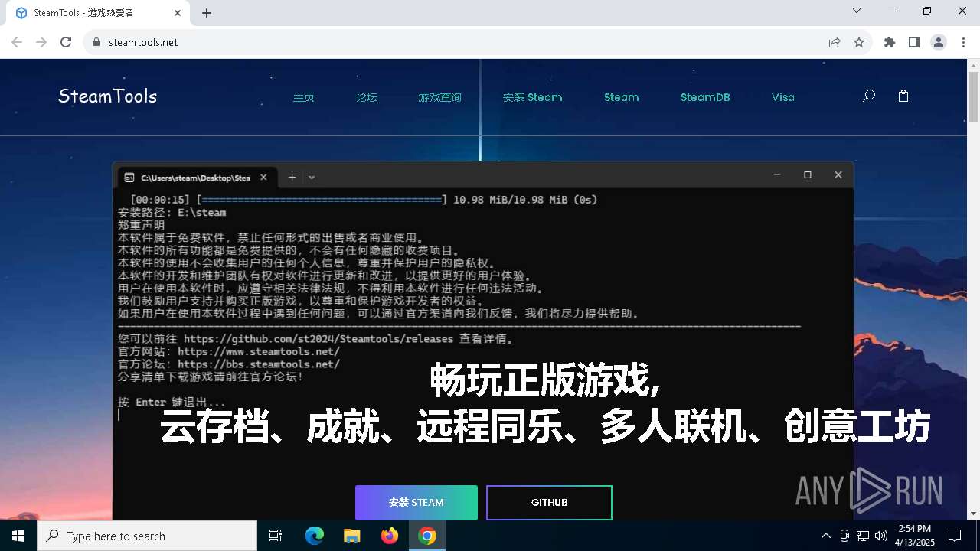The image size is (980, 551).
Task: Bookmark this page with the star icon
Action: coord(859,42)
